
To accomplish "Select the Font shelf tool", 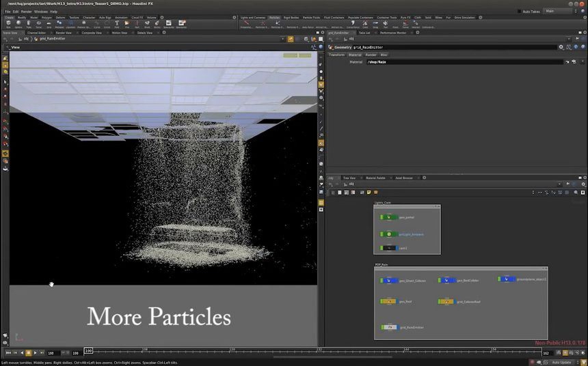I will tap(117, 24).
